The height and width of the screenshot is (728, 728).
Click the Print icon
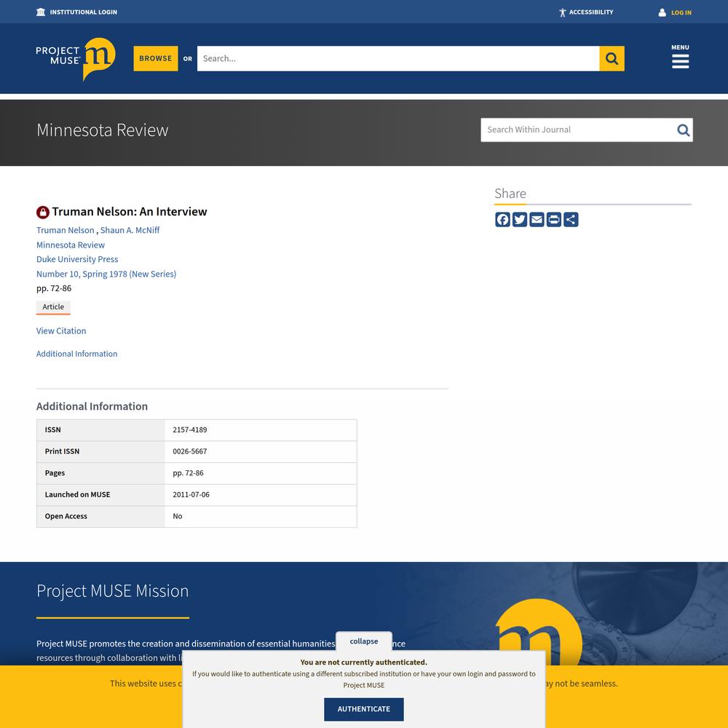[554, 220]
